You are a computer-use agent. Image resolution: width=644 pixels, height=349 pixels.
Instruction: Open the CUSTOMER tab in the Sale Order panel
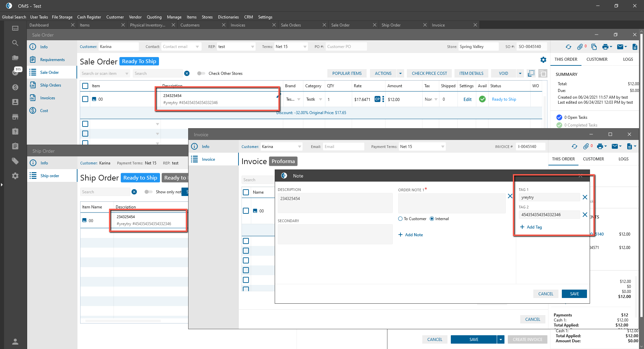click(597, 59)
